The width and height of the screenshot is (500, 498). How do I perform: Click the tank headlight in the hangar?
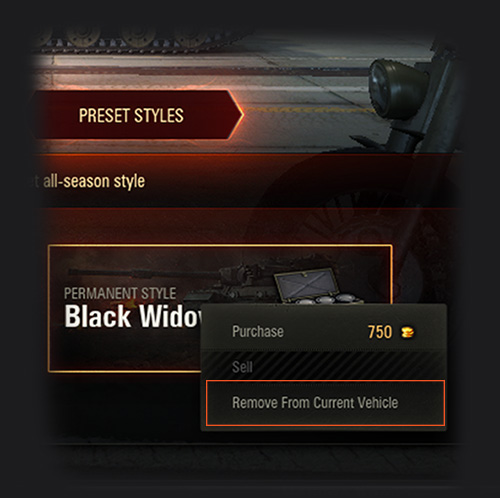pyautogui.click(x=397, y=88)
